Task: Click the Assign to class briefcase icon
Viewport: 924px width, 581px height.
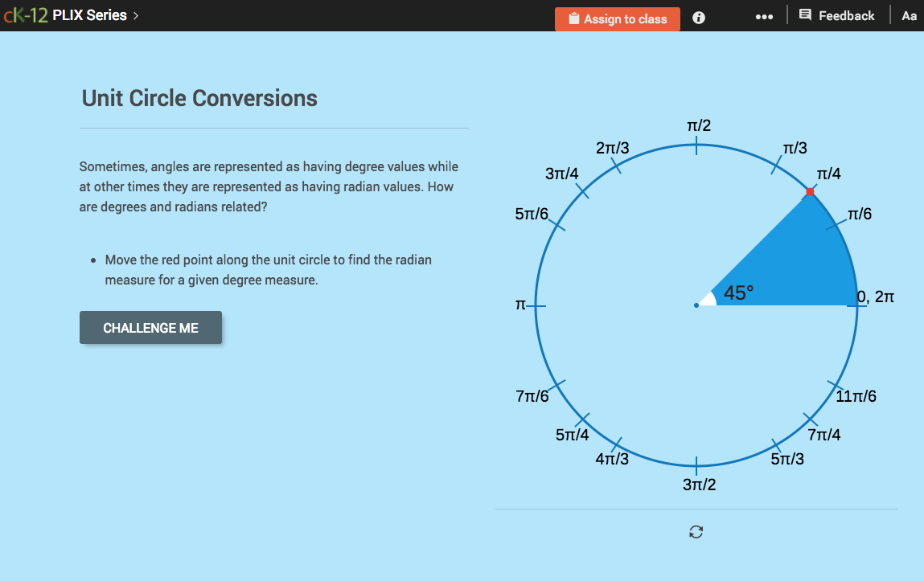Action: 573,18
